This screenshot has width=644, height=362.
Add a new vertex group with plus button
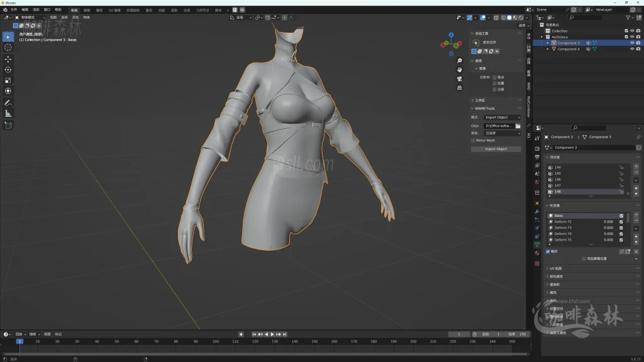click(x=636, y=167)
